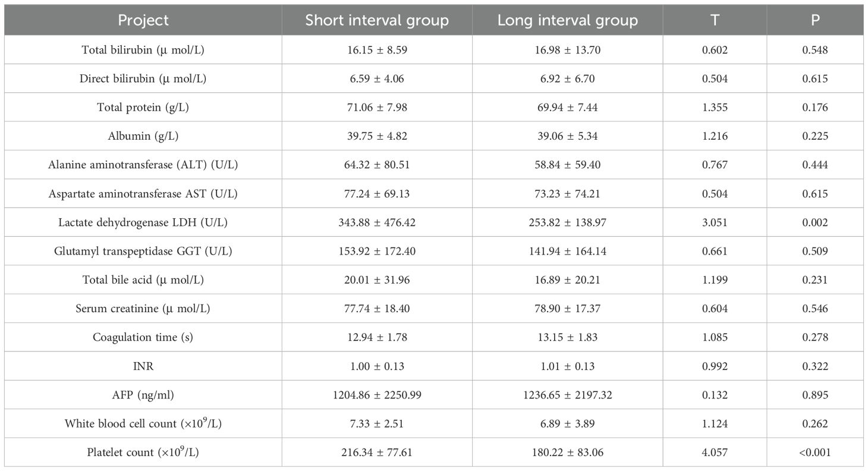The height and width of the screenshot is (471, 868).
Task: Click the Direct bilirubin row label
Action: coord(143,78)
